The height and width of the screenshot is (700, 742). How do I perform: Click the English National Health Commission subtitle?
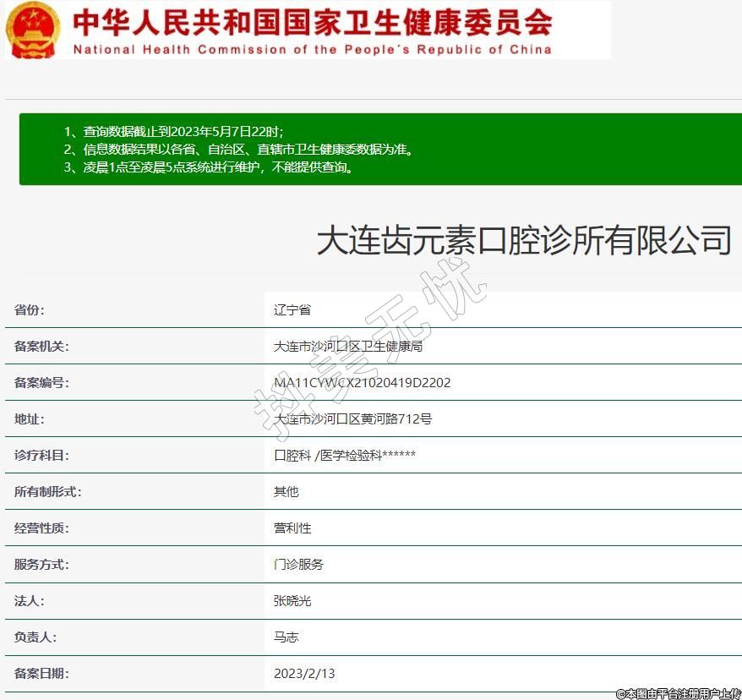312,49
